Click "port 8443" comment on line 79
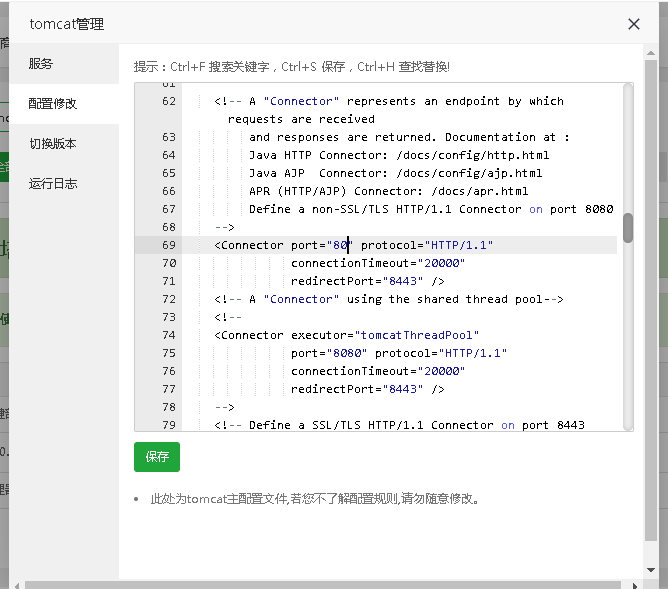The width and height of the screenshot is (668, 589). [553, 425]
